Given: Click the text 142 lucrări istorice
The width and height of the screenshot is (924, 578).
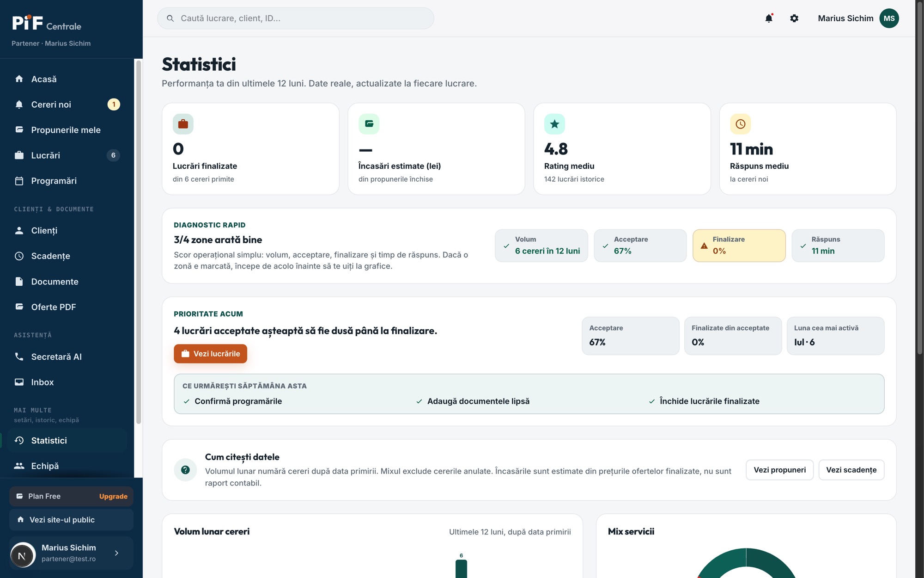Looking at the screenshot, I should click(x=574, y=179).
